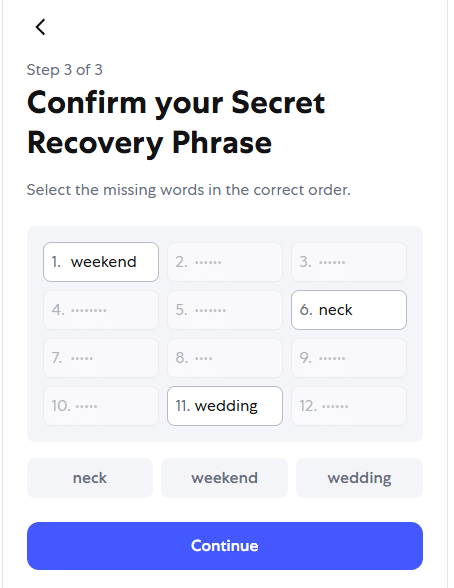The width and height of the screenshot is (454, 588).
Task: Select hidden word slot 8
Action: 225,358
